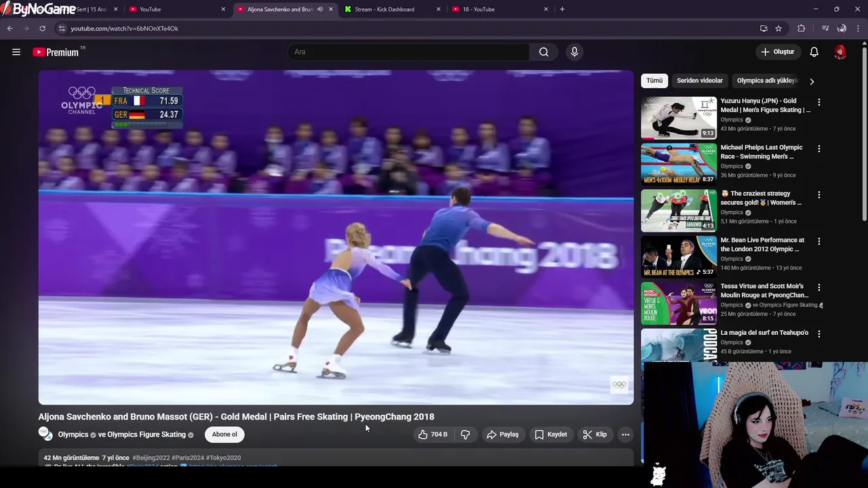Close the 18 - YouTube tab
Screen dimensions: 868x488
(x=546, y=9)
